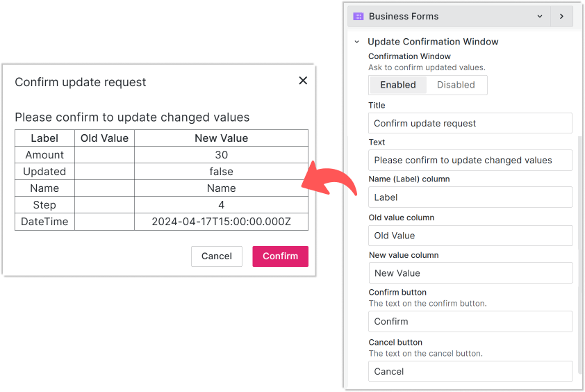This screenshot has width=585, height=392.
Task: Select the Amount row label cell
Action: (x=44, y=155)
